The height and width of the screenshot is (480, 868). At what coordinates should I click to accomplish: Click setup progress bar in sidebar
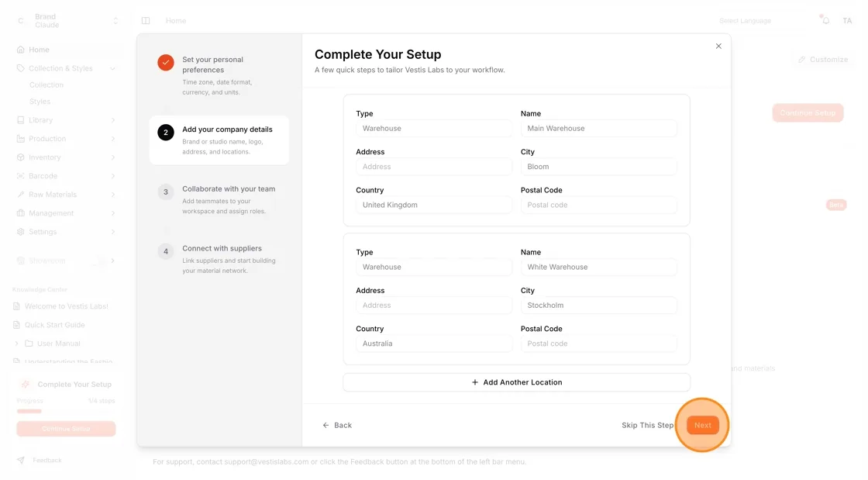(x=66, y=411)
